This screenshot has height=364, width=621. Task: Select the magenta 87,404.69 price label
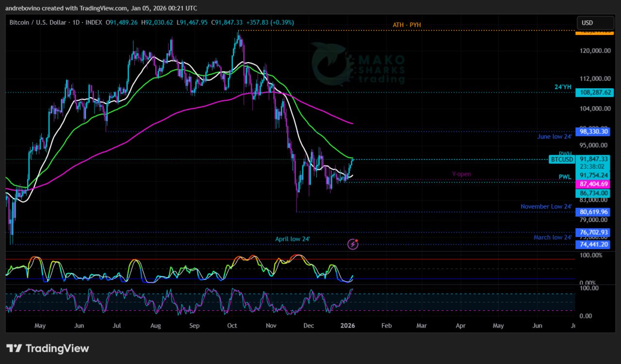tap(592, 184)
